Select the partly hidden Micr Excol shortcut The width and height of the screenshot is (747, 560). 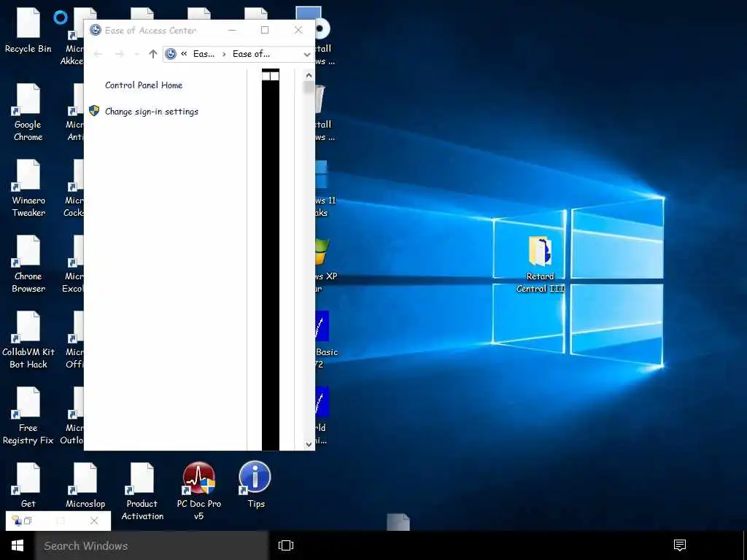click(x=72, y=263)
